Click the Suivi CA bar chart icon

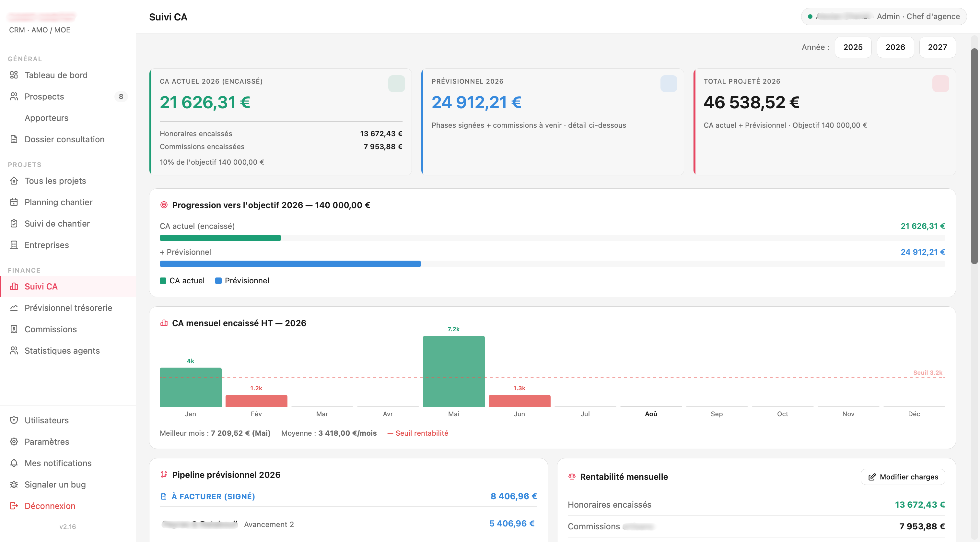click(14, 286)
